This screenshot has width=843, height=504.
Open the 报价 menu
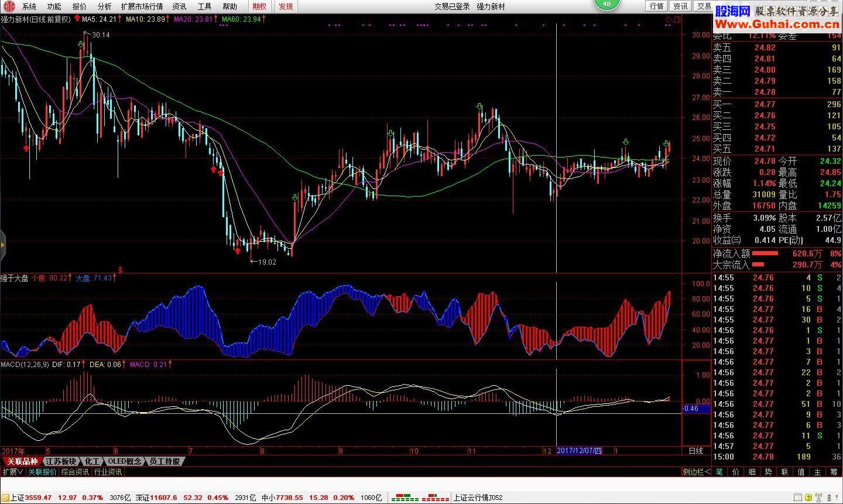tap(79, 6)
